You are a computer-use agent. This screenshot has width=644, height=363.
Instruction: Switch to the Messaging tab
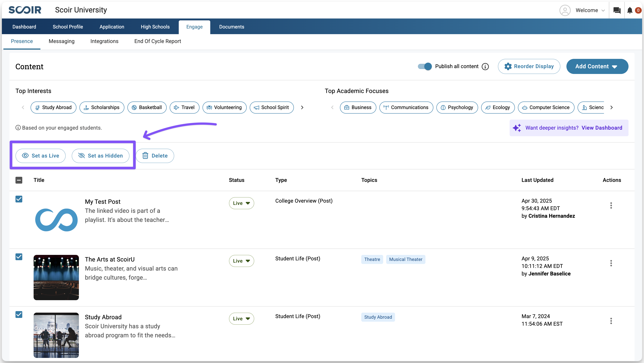(62, 41)
